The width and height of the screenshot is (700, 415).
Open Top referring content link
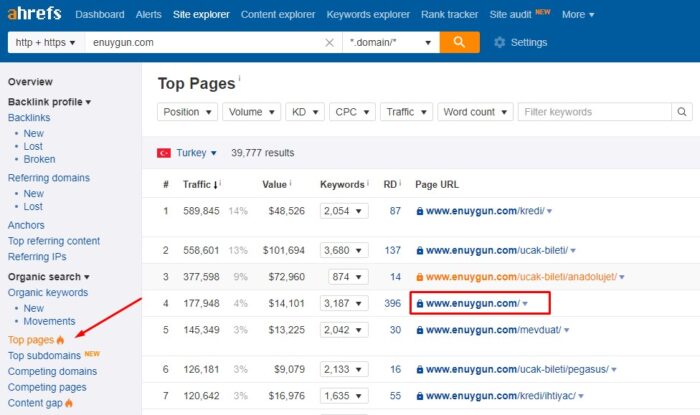(x=54, y=241)
